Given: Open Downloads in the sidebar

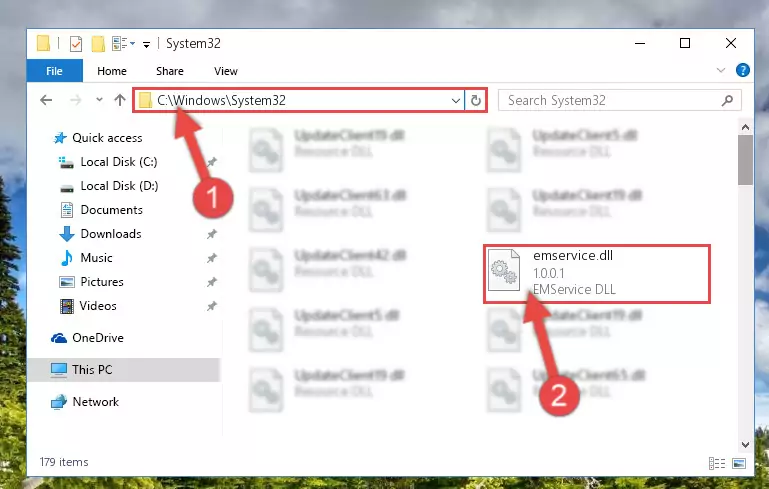Looking at the screenshot, I should pos(111,234).
